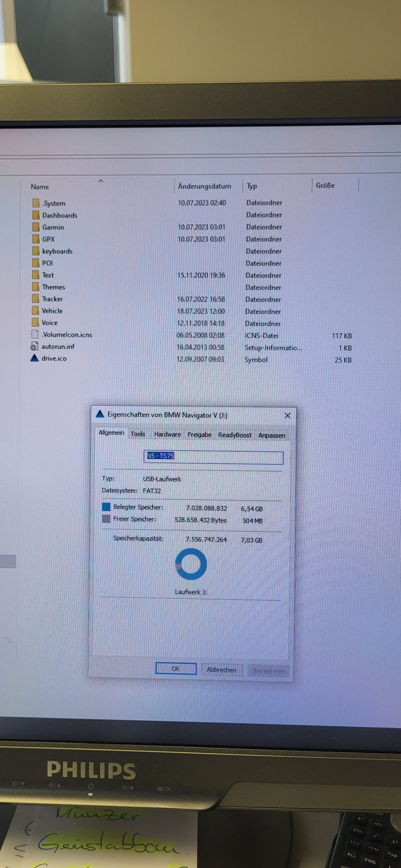Select the drive.ico triangle icon
The image size is (401, 868).
(34, 358)
